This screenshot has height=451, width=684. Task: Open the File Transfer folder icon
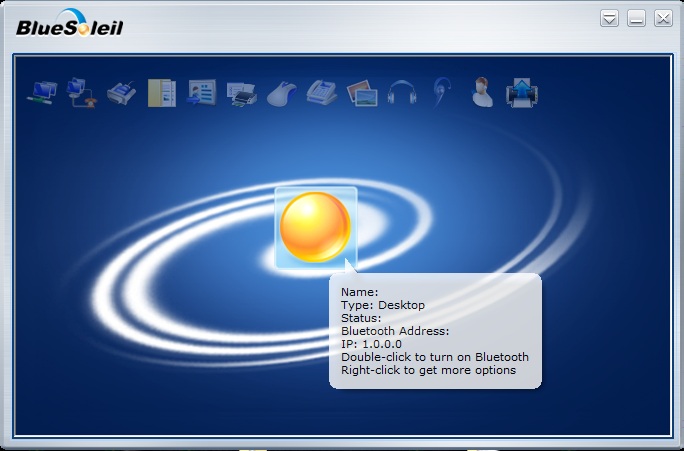162,92
